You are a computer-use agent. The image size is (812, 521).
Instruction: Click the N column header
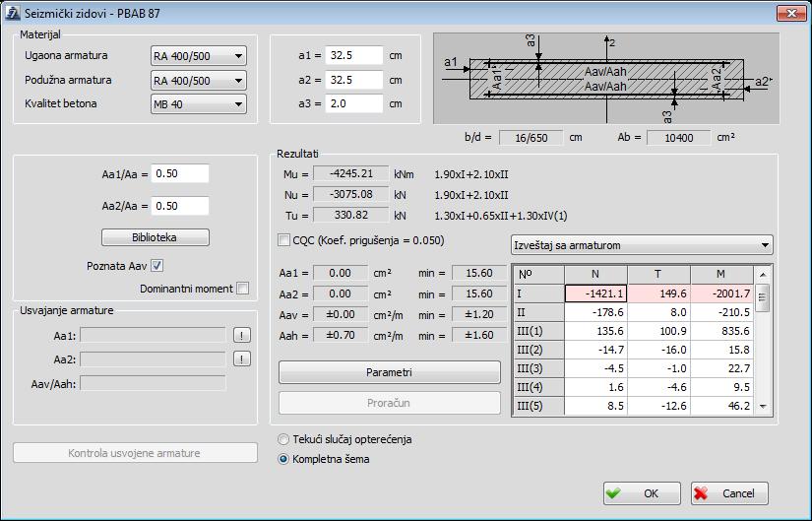[x=595, y=274]
